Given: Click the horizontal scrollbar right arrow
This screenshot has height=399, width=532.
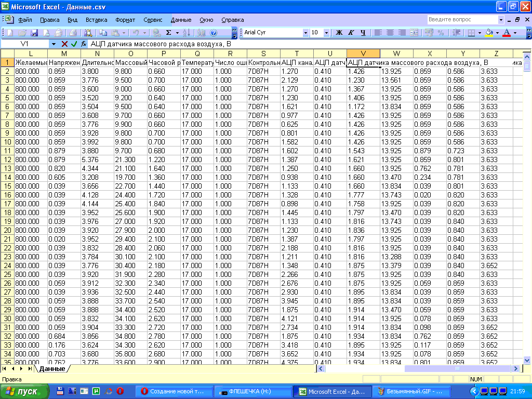Looking at the screenshot, I should (x=516, y=368).
